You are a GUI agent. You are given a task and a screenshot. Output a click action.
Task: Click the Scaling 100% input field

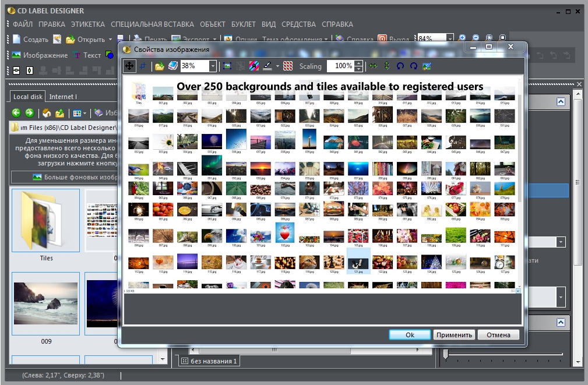point(340,66)
